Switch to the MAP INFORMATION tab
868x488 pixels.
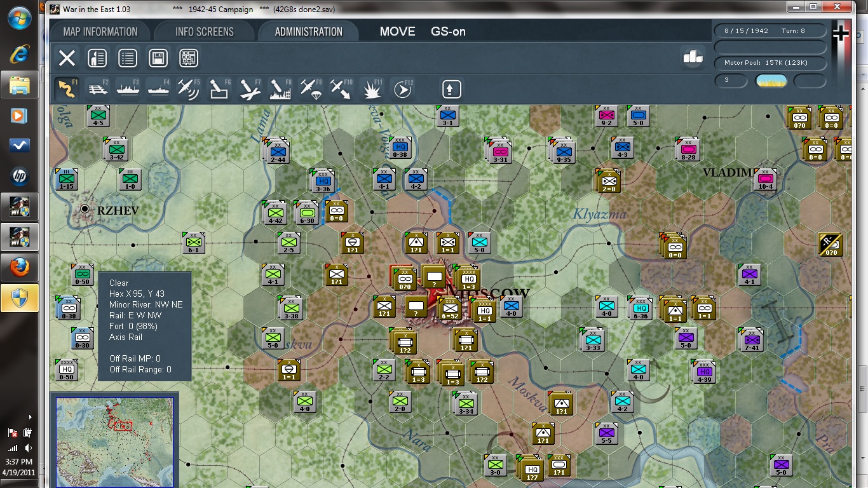point(100,32)
